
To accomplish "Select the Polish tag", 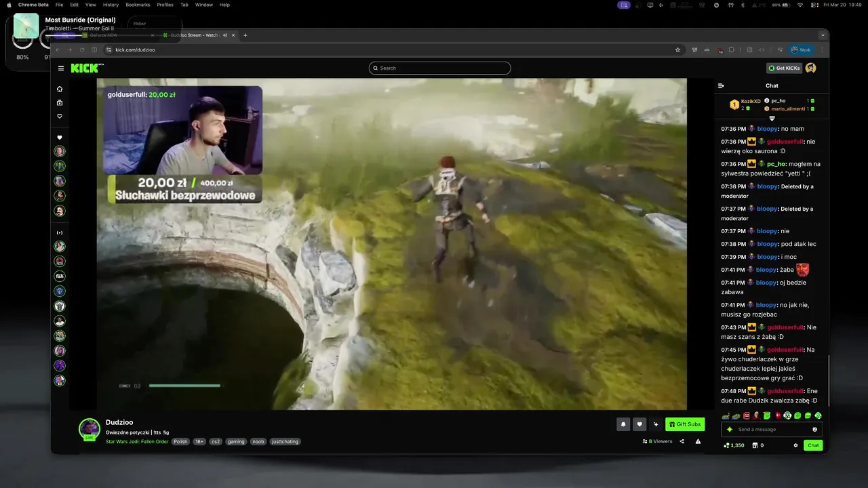I will (x=180, y=441).
